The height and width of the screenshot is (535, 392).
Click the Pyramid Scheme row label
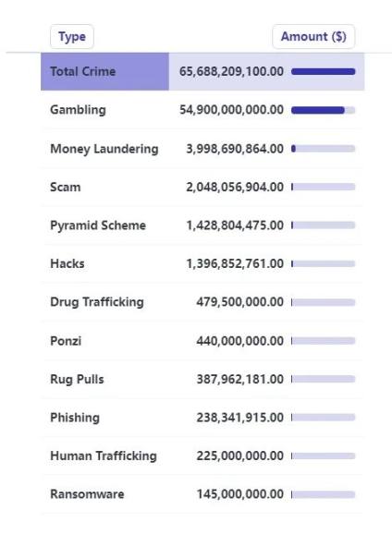click(98, 225)
